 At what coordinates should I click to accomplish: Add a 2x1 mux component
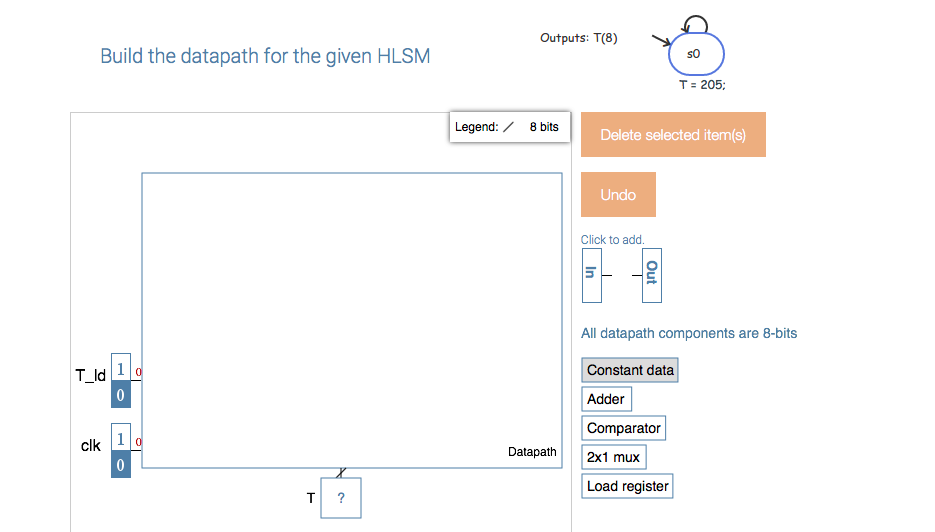tap(613, 457)
